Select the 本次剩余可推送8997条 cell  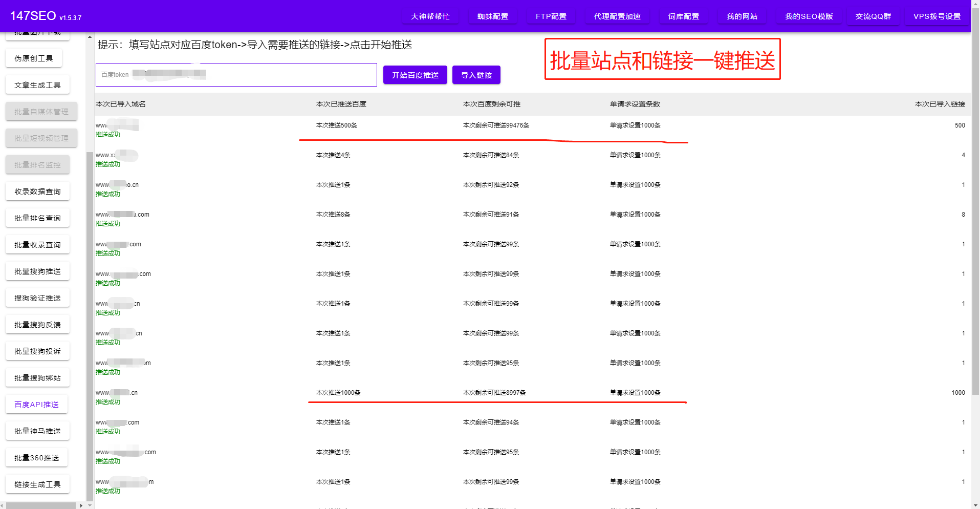pyautogui.click(x=494, y=393)
